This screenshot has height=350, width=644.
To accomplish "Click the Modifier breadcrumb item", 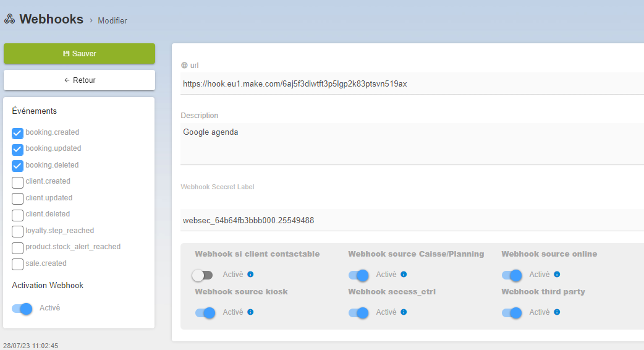I will (x=112, y=21).
